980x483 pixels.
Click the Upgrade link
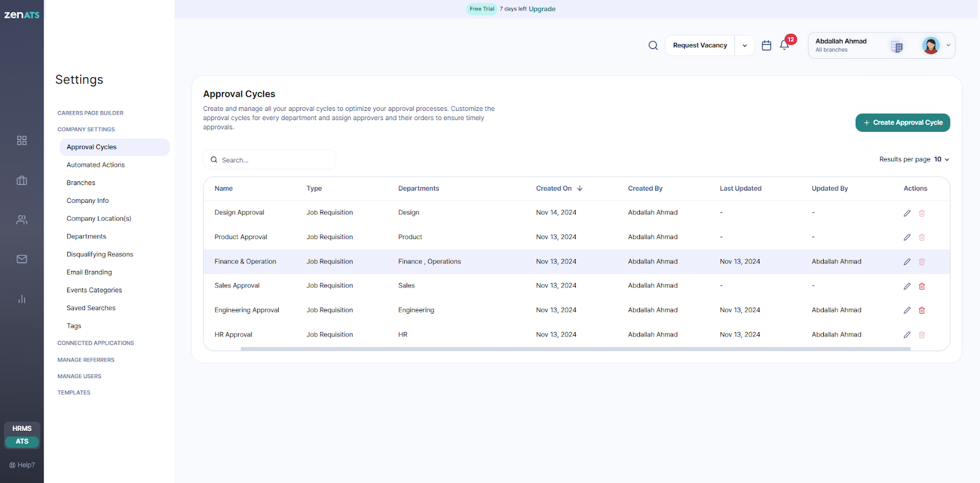pyautogui.click(x=542, y=9)
